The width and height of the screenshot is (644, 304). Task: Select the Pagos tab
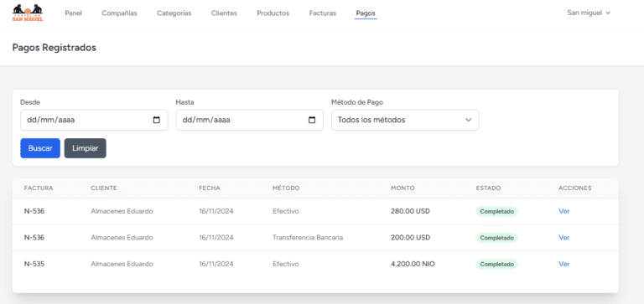pos(366,13)
